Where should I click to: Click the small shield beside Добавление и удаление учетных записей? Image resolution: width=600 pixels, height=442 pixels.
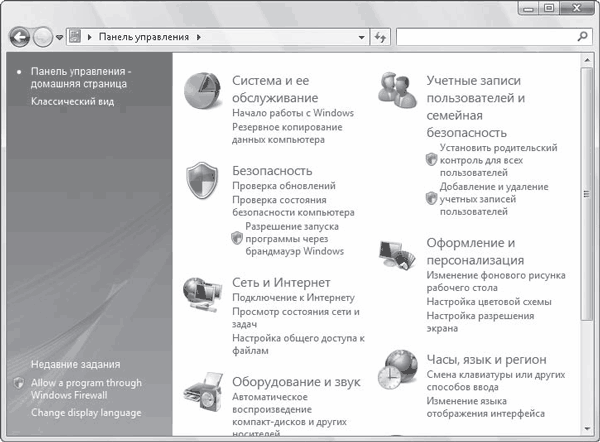coord(432,199)
